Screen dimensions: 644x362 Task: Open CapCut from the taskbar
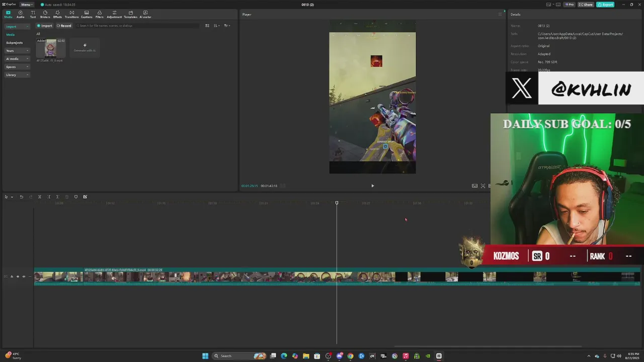point(439,356)
